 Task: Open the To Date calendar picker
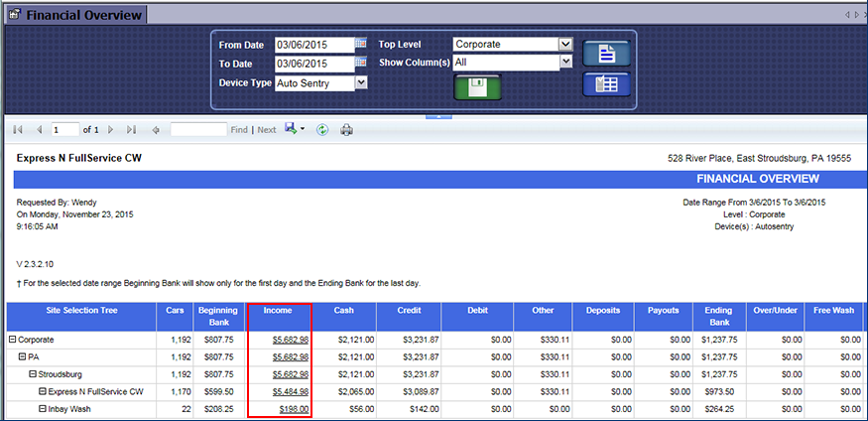point(361,63)
